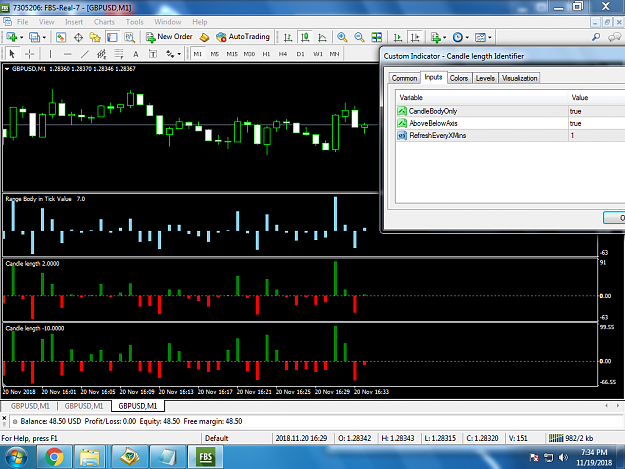Open the Common tab in indicator dialog
This screenshot has width=625, height=469.
[404, 78]
